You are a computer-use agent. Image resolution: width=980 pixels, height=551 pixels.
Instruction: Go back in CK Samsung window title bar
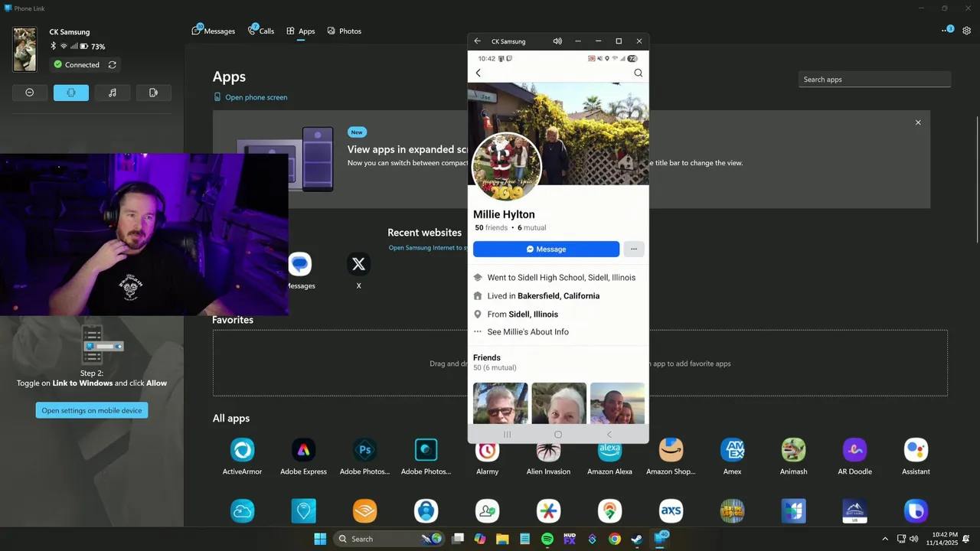[x=477, y=41]
